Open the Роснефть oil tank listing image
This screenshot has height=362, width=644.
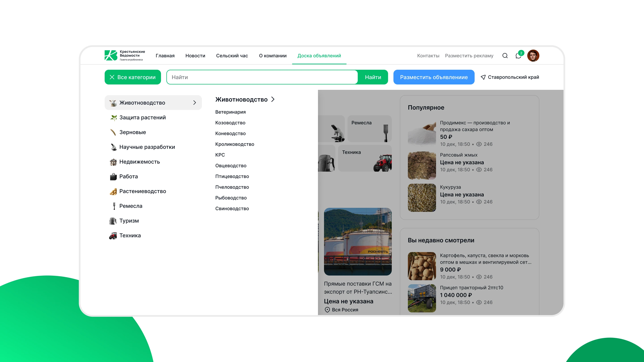point(358,242)
